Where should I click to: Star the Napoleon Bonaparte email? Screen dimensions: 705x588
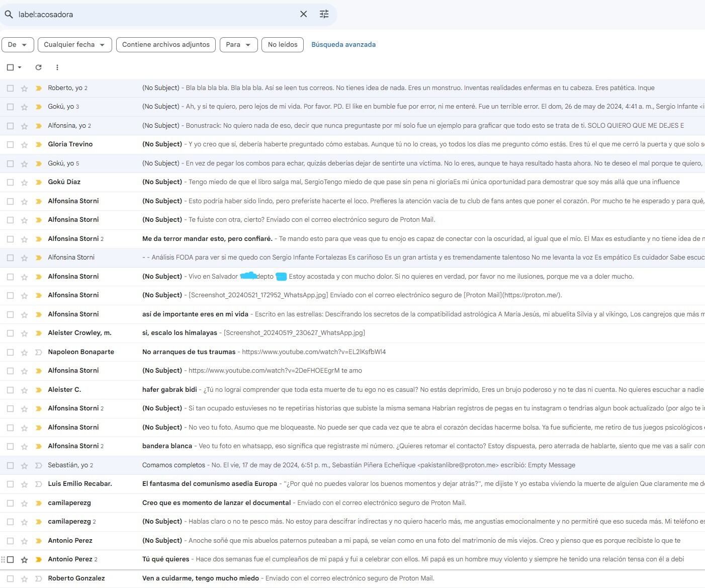tap(24, 352)
